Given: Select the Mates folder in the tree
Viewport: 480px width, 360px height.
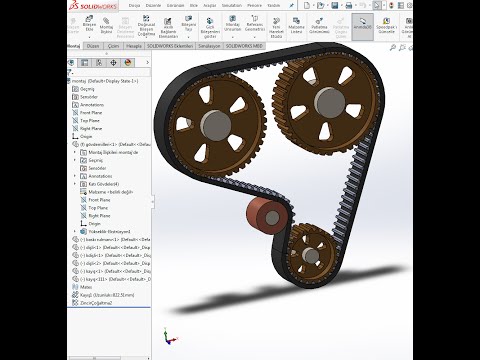Looking at the screenshot, I should (86, 287).
